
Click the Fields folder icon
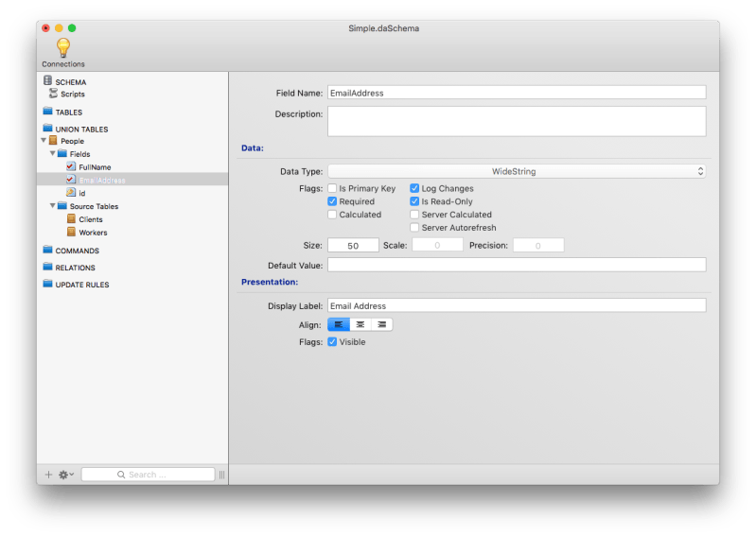(62, 153)
